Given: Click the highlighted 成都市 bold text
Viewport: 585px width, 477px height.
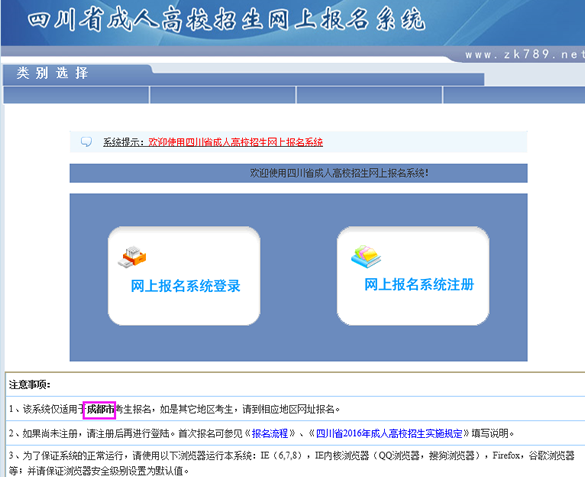Looking at the screenshot, I should pos(100,409).
